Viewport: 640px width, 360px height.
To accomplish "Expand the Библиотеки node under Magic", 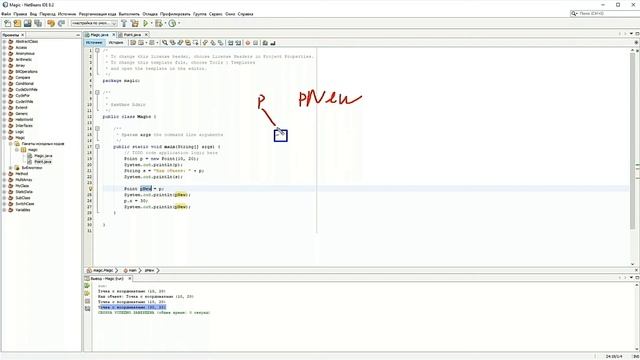I will click(x=11, y=168).
